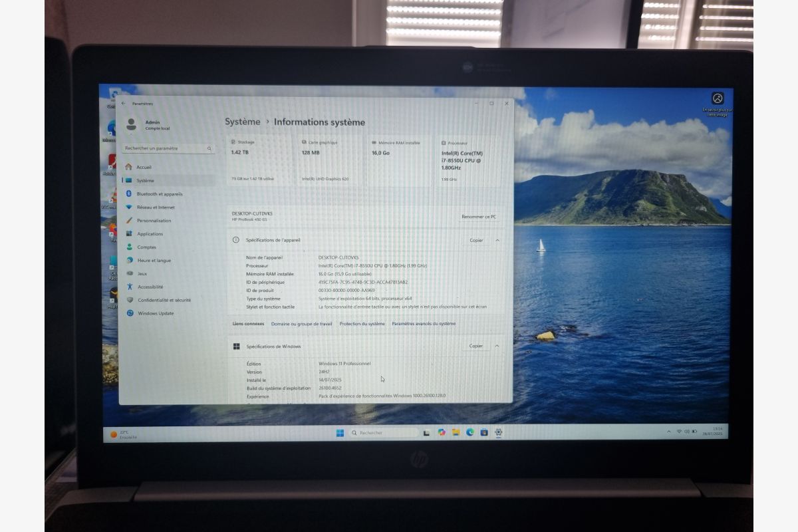Copy the Spécifications de l'appareil details
798x532 pixels.
(476, 240)
